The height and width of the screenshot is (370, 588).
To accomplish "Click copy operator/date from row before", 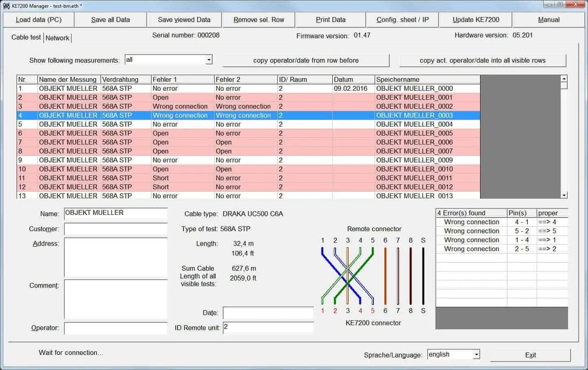I will 306,60.
